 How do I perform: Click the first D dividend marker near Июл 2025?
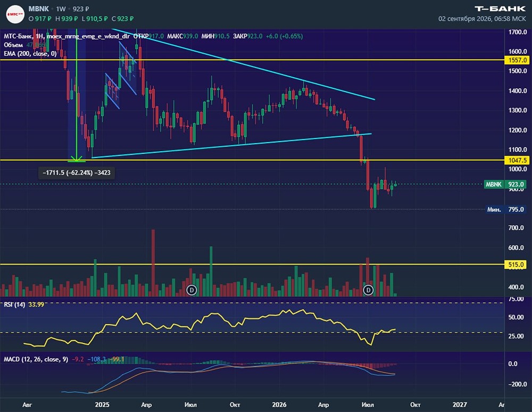tap(192, 290)
